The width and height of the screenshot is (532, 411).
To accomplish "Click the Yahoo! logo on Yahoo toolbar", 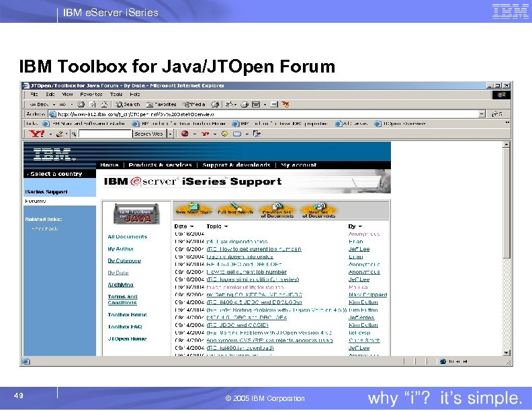I will click(37, 134).
